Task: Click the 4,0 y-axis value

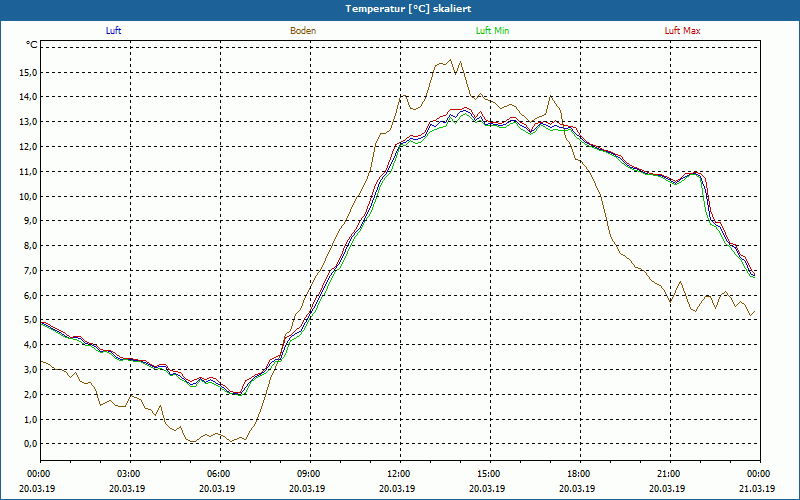Action: click(30, 344)
